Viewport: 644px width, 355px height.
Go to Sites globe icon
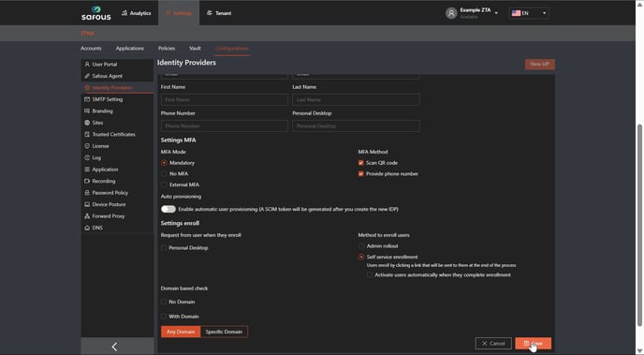tap(87, 123)
